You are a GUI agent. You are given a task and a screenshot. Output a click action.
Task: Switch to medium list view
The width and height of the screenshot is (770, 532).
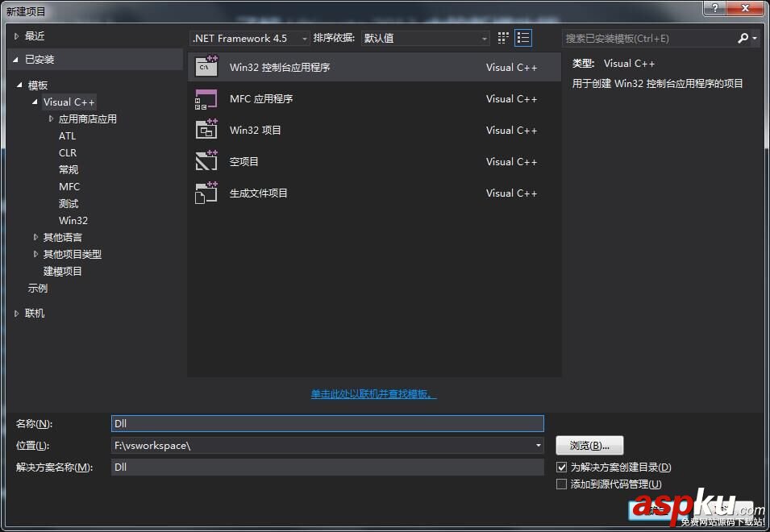(522, 38)
